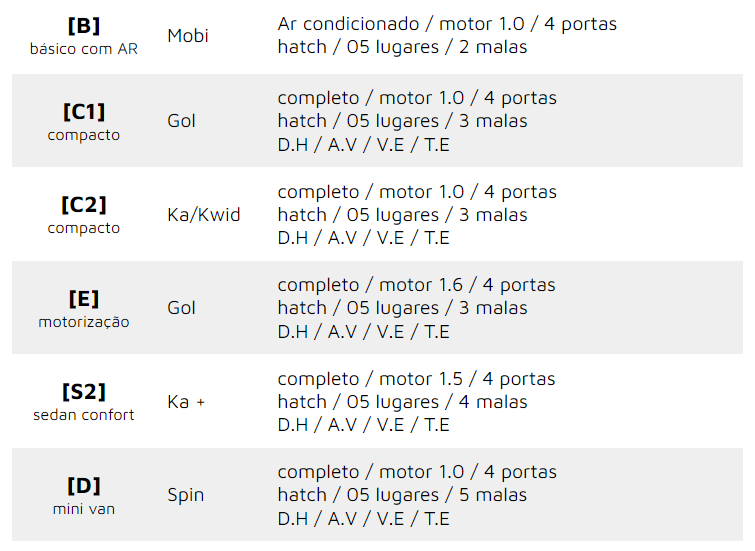Select the [C2] category heading
The height and width of the screenshot is (551, 755).
click(84, 204)
